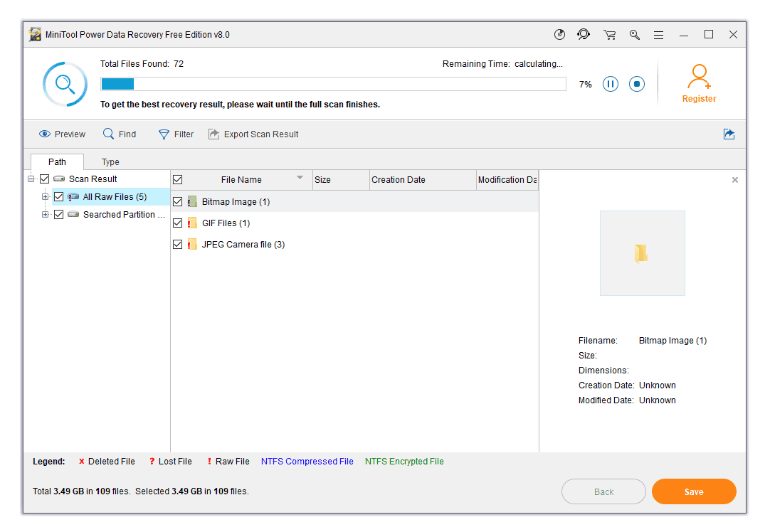Select the GIF Files (1) row
The image size is (765, 532).
[x=354, y=223]
